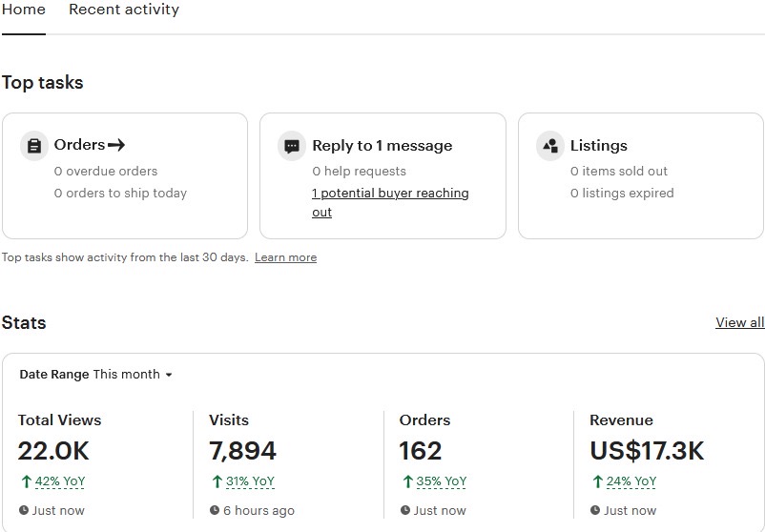Click the Orders stat label

pyautogui.click(x=424, y=420)
